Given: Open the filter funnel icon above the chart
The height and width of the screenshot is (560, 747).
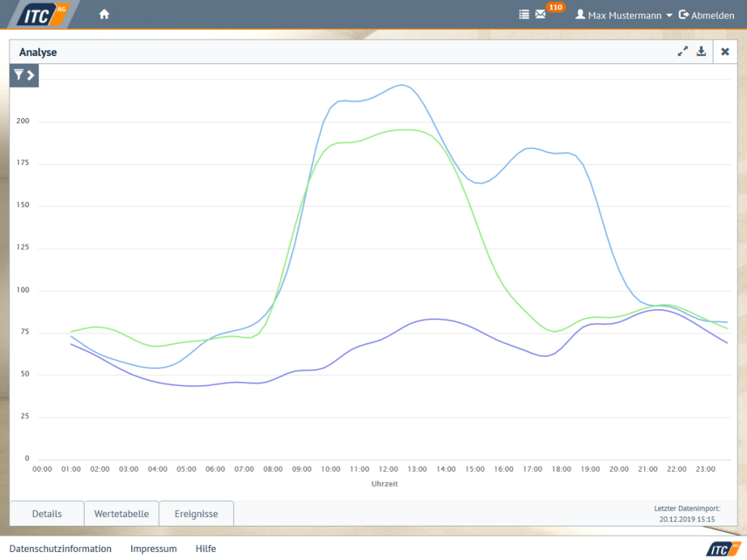Looking at the screenshot, I should [x=18, y=75].
